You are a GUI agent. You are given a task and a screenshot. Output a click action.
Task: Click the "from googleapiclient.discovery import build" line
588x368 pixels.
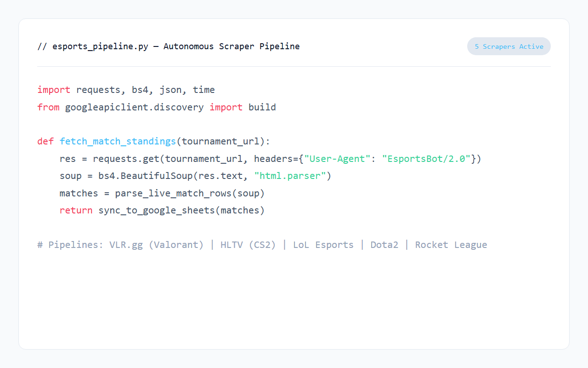tap(157, 107)
